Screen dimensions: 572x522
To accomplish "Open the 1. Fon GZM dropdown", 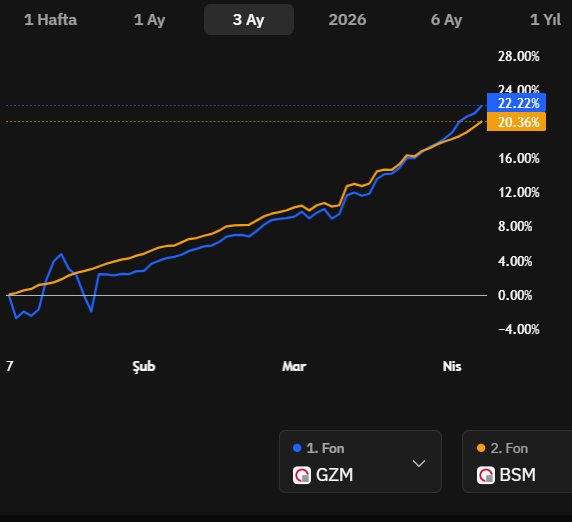I will point(360,461).
